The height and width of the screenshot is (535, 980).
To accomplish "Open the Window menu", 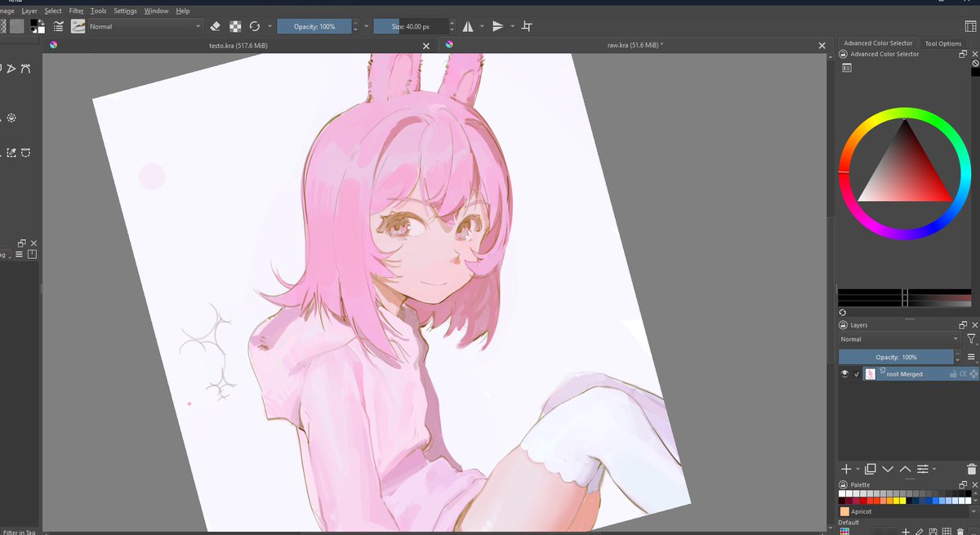I will pyautogui.click(x=156, y=11).
